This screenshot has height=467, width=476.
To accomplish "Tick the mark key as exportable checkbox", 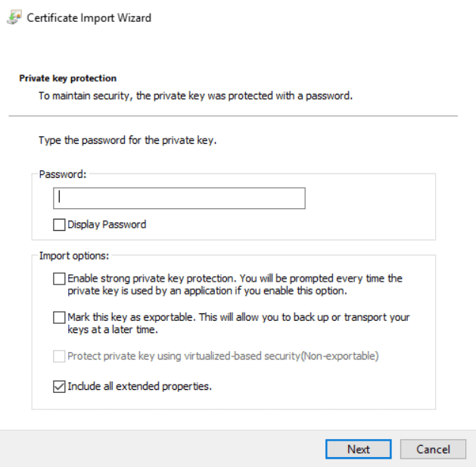I will [x=59, y=318].
